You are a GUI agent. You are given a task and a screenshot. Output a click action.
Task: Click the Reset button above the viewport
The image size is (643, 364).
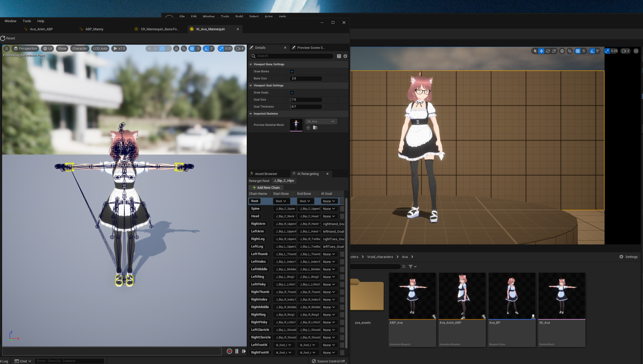pos(7,38)
